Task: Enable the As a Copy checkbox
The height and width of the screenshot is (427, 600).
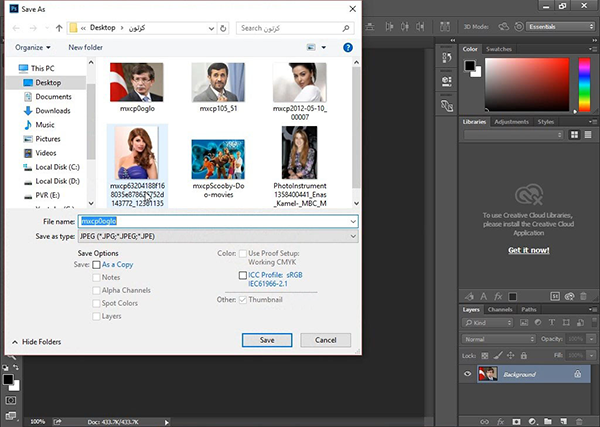Action: pos(97,265)
